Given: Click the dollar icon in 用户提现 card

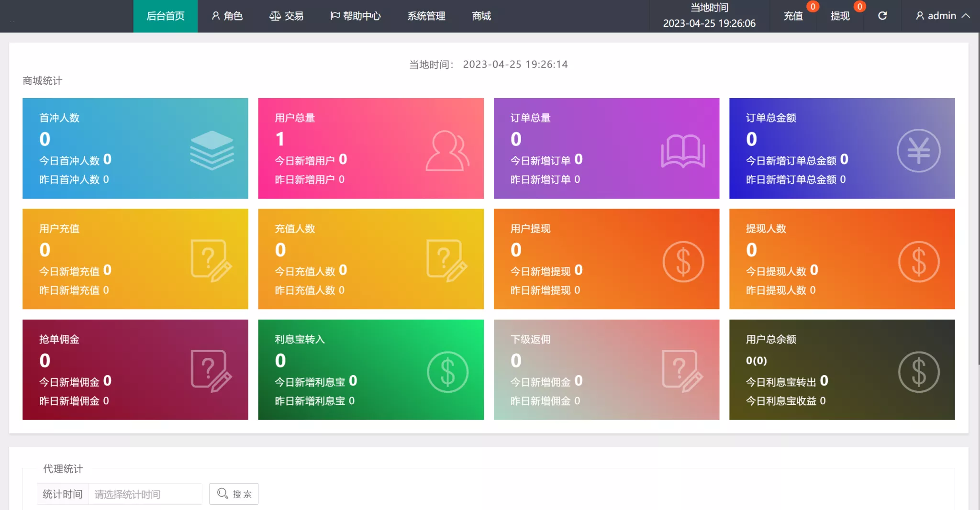Looking at the screenshot, I should (x=683, y=261).
